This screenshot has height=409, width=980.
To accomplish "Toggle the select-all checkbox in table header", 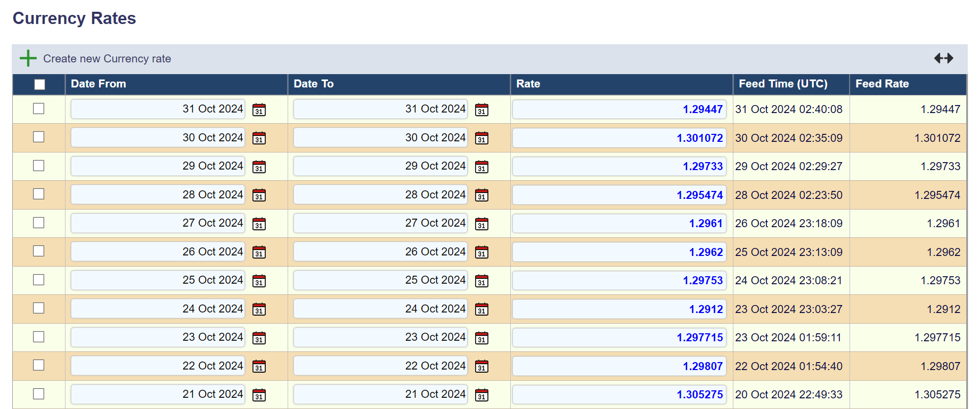I will point(39,84).
